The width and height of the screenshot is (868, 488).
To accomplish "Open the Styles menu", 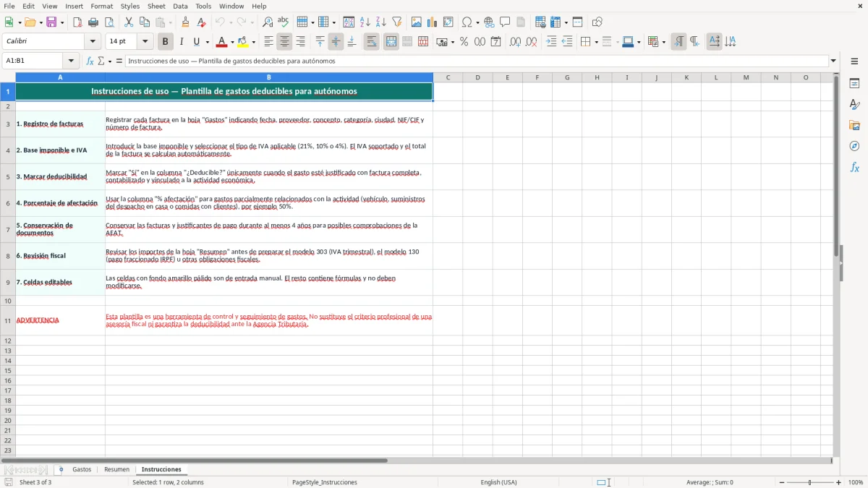I will 130,6.
